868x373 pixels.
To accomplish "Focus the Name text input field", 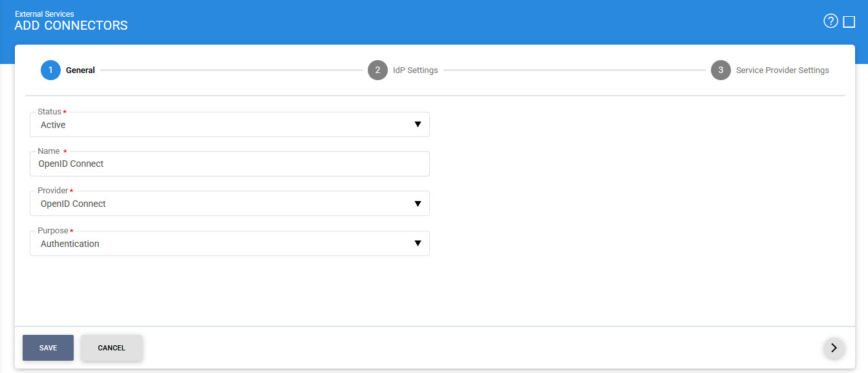I will point(229,164).
